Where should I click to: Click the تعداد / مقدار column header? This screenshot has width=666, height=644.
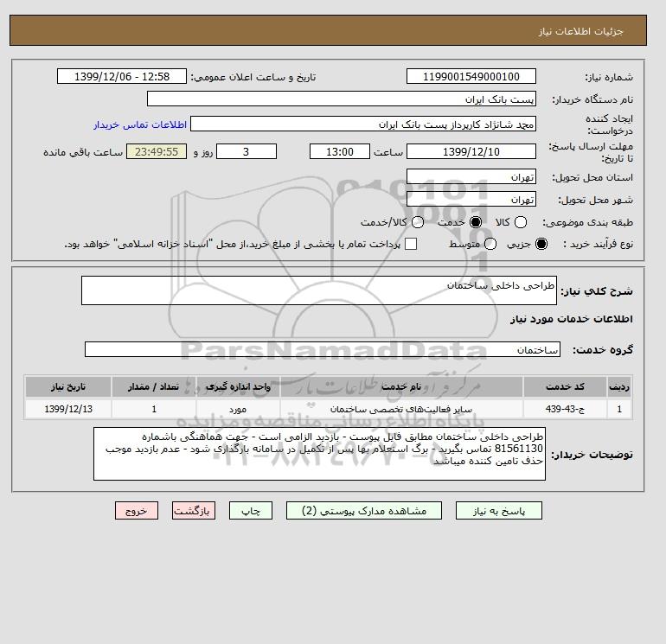154,386
